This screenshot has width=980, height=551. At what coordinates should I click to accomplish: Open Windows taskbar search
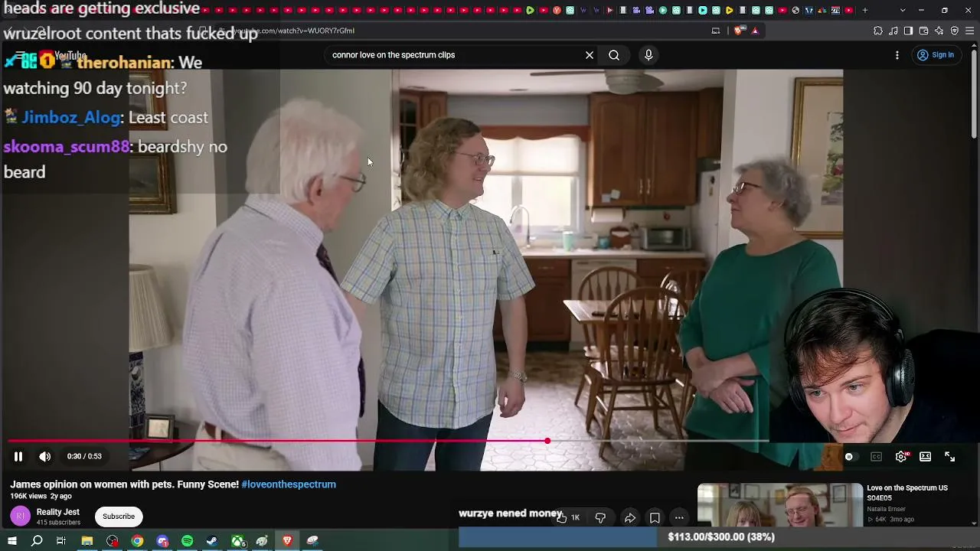(x=37, y=541)
